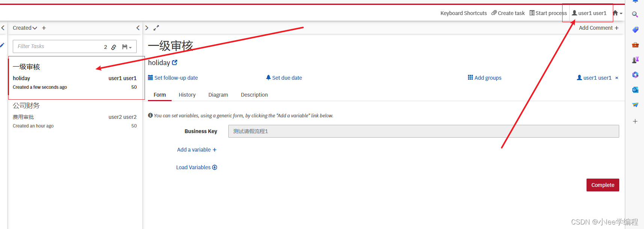Click the Business Key field
Screen dimensions: 644x229
424,131
